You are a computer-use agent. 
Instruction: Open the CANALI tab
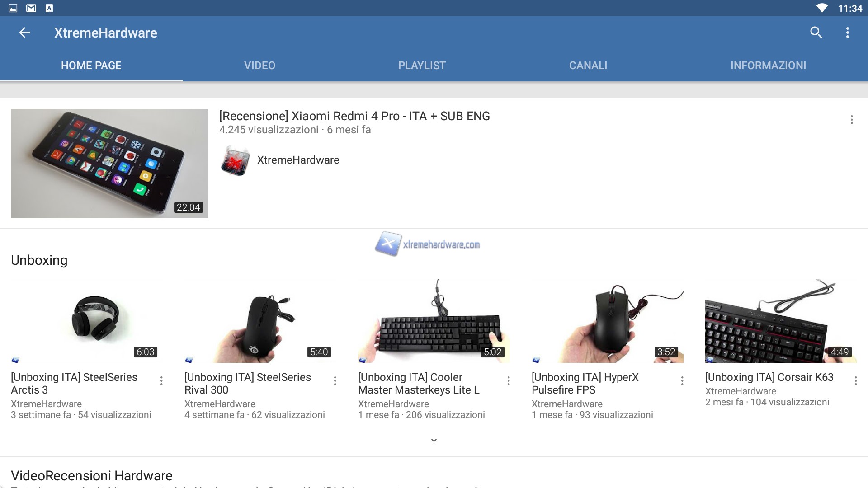(588, 66)
